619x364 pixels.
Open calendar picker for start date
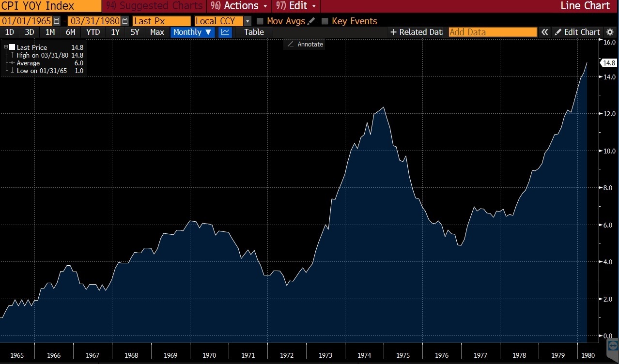coord(57,21)
